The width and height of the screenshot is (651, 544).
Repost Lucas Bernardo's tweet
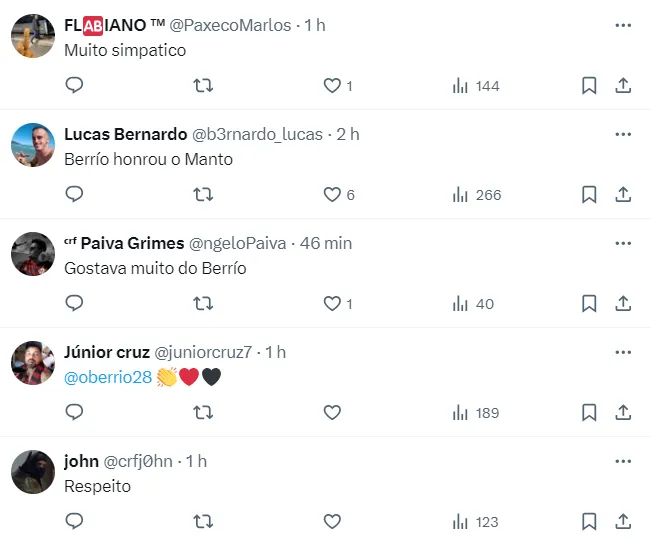click(203, 195)
